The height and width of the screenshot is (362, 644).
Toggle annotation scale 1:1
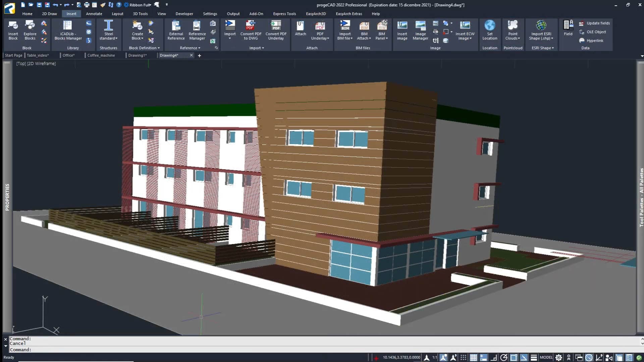pos(435,357)
